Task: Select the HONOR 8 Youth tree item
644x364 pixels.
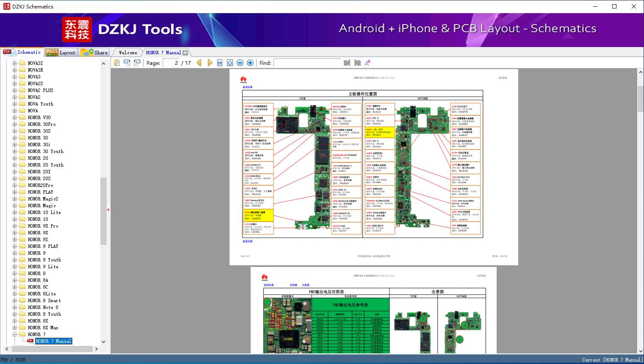Action: point(44,314)
